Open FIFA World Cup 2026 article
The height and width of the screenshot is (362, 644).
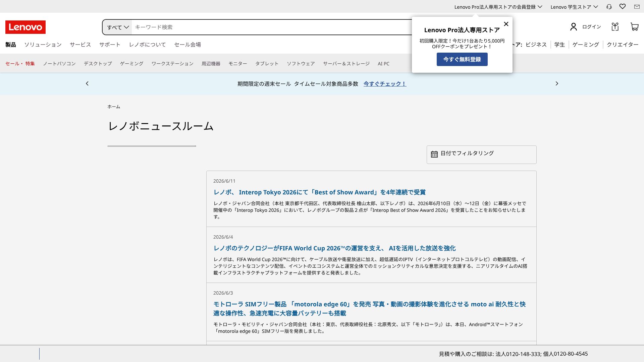335,248
